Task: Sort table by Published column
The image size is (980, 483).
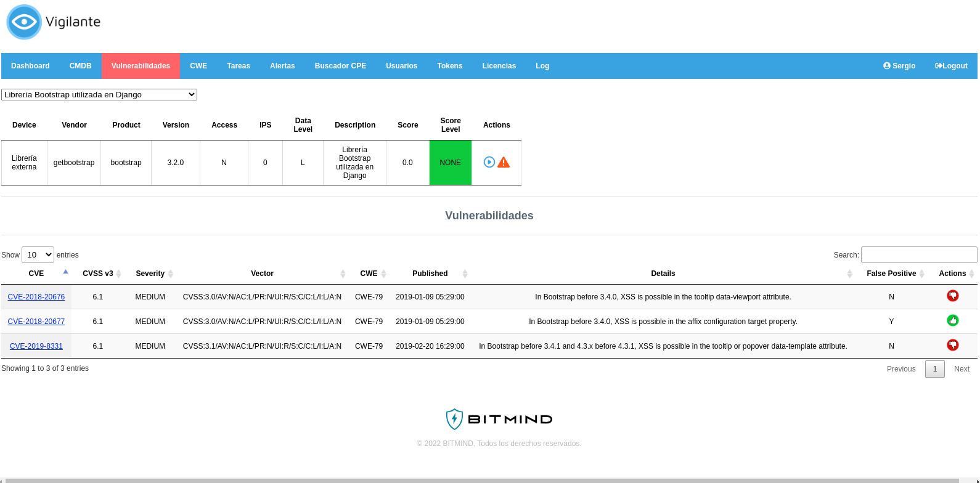Action: coord(430,274)
